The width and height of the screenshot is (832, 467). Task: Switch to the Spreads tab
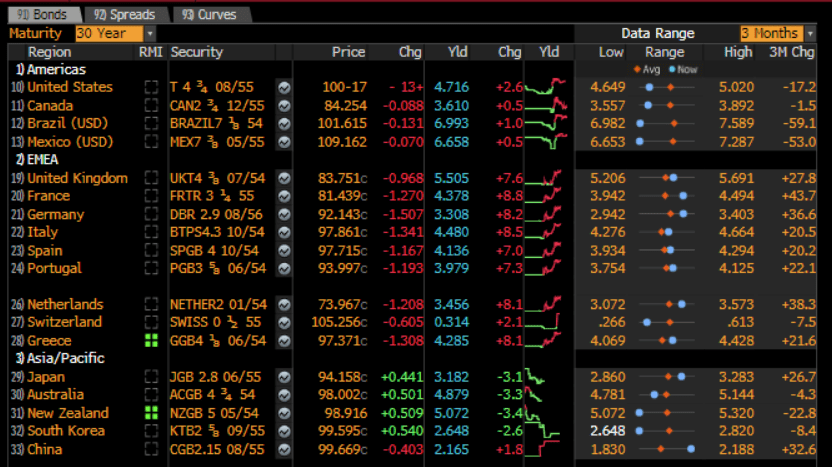click(x=125, y=14)
